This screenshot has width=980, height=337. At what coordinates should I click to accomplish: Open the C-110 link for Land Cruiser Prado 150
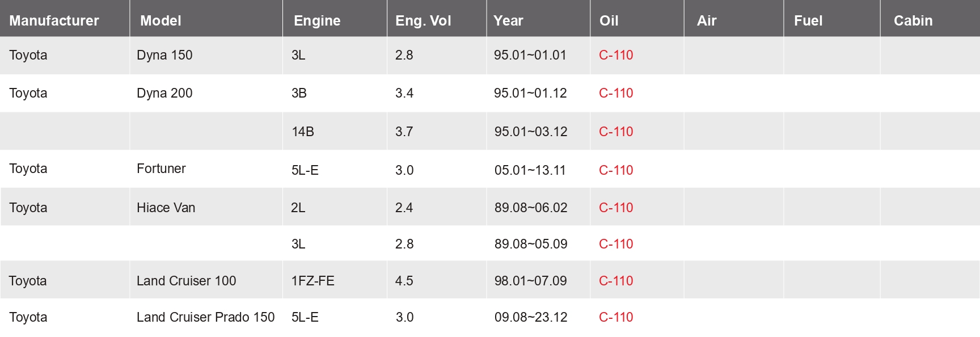(616, 317)
